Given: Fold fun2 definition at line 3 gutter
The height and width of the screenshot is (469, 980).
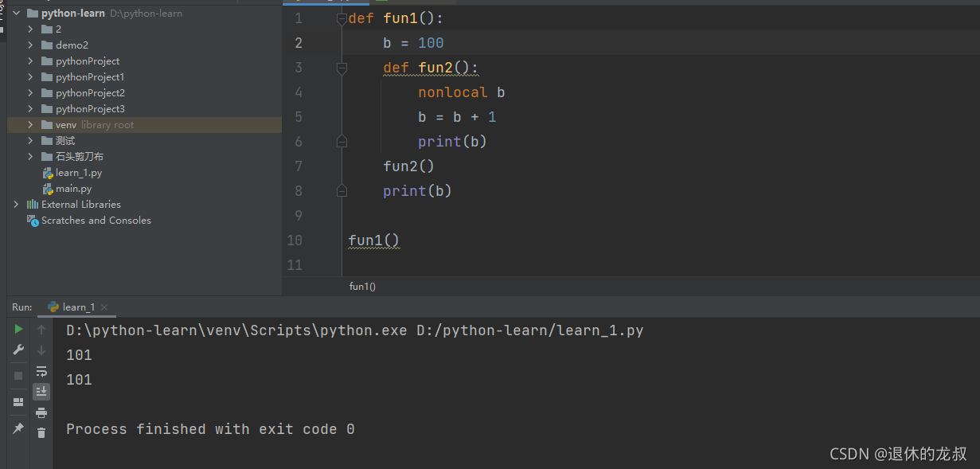Looking at the screenshot, I should click(342, 68).
